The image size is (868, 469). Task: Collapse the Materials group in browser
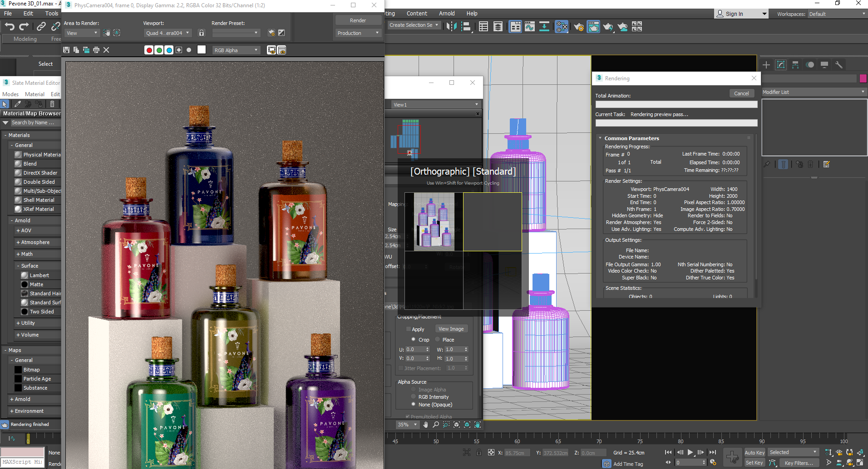5,135
